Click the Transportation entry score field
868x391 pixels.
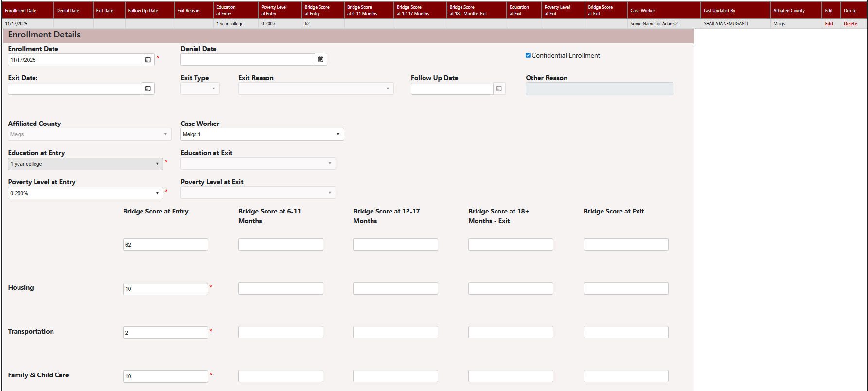pyautogui.click(x=165, y=333)
